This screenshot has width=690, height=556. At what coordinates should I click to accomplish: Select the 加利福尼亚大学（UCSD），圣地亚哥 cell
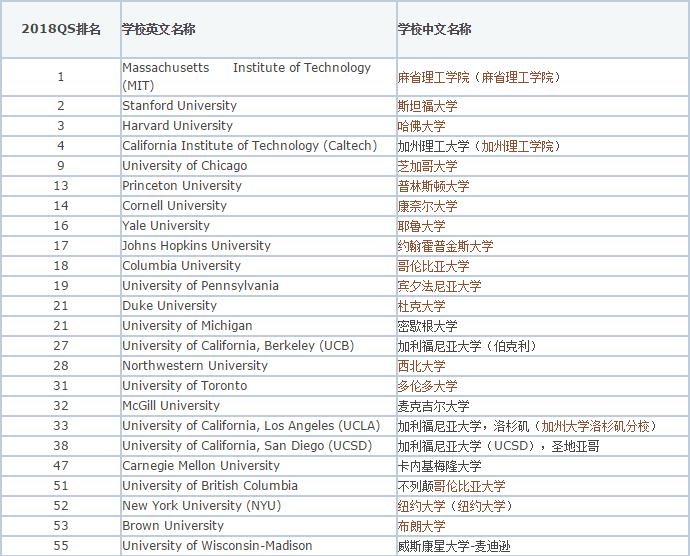tap(543, 446)
